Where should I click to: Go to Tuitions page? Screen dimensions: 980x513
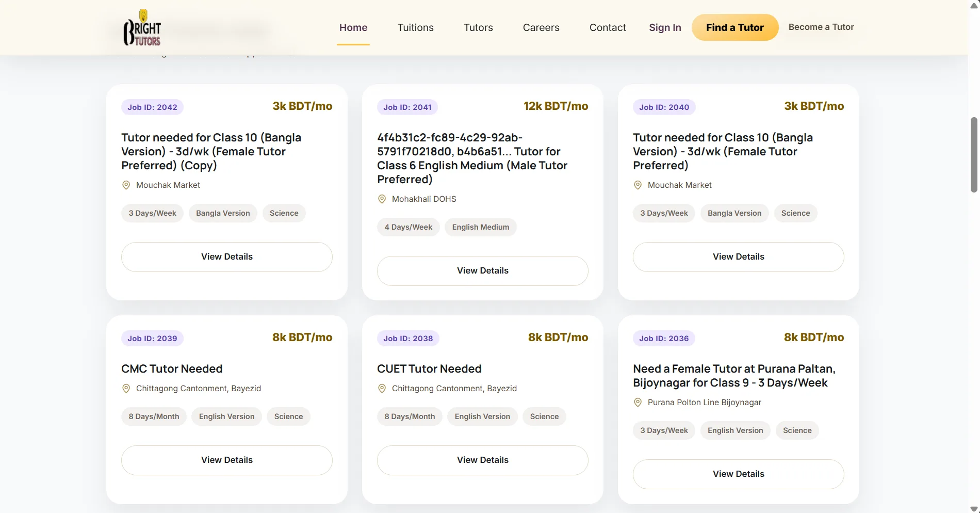(x=415, y=27)
